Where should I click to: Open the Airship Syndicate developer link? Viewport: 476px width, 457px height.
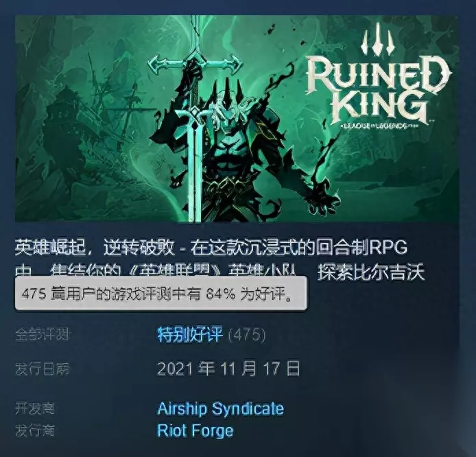click(x=221, y=409)
